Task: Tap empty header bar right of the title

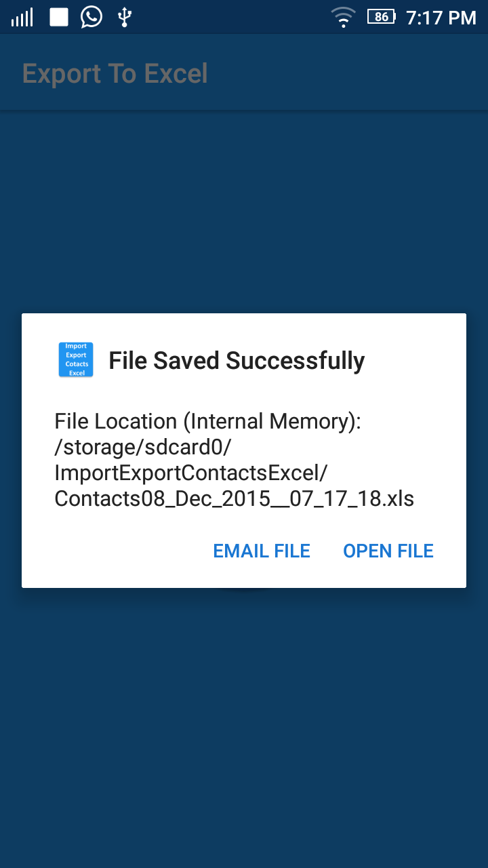Action: pos(352,74)
